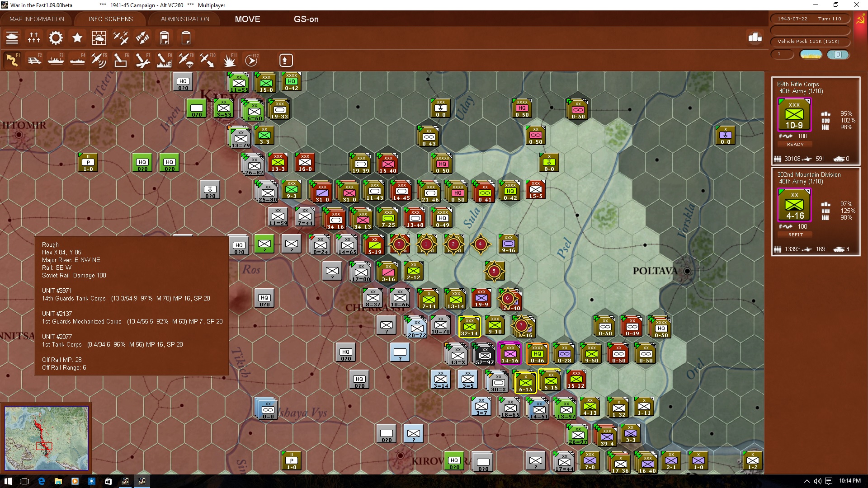This screenshot has width=868, height=488.
Task: Open Task View on taskbar
Action: point(24,481)
